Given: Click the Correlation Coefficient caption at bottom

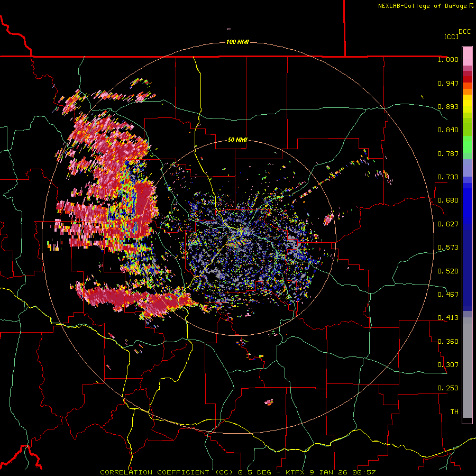Looking at the screenshot, I should 237,472.
